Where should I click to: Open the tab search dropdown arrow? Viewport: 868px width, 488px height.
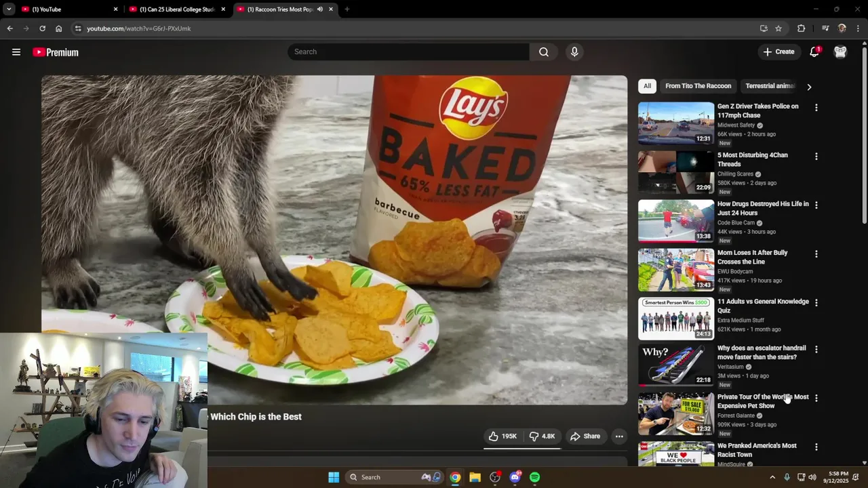coord(9,9)
